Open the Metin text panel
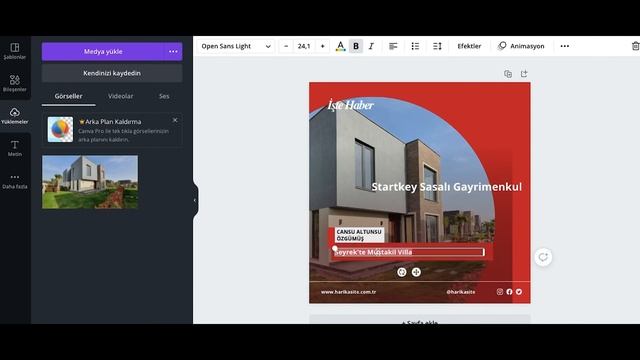Screen dimensions: 640x360 tap(15, 149)
